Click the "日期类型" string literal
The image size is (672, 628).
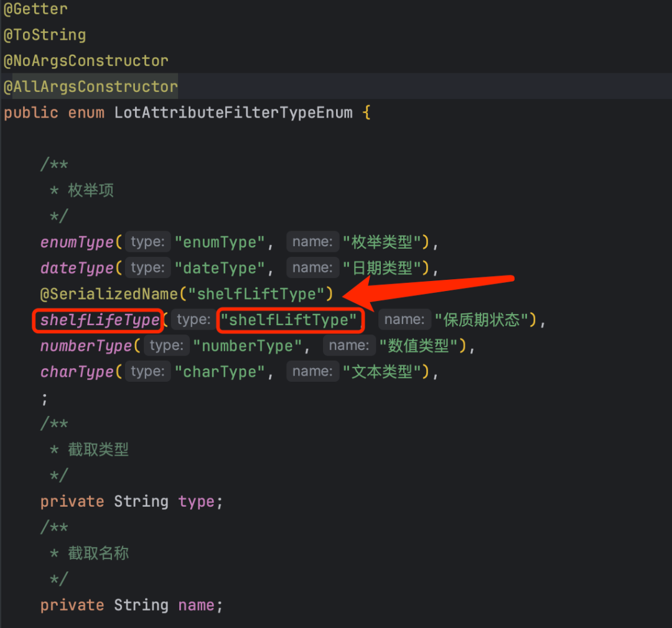[382, 268]
